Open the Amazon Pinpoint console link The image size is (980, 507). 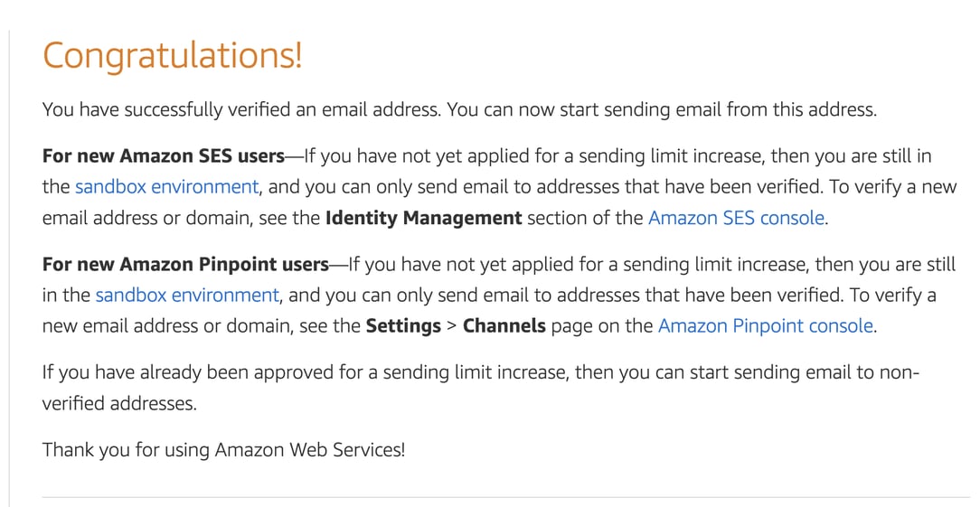pos(766,326)
